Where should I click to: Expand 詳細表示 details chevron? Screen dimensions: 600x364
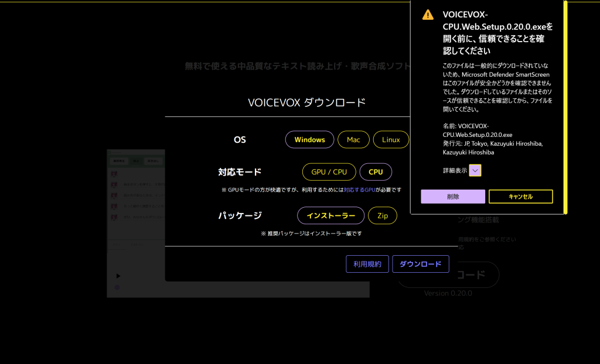[475, 170]
